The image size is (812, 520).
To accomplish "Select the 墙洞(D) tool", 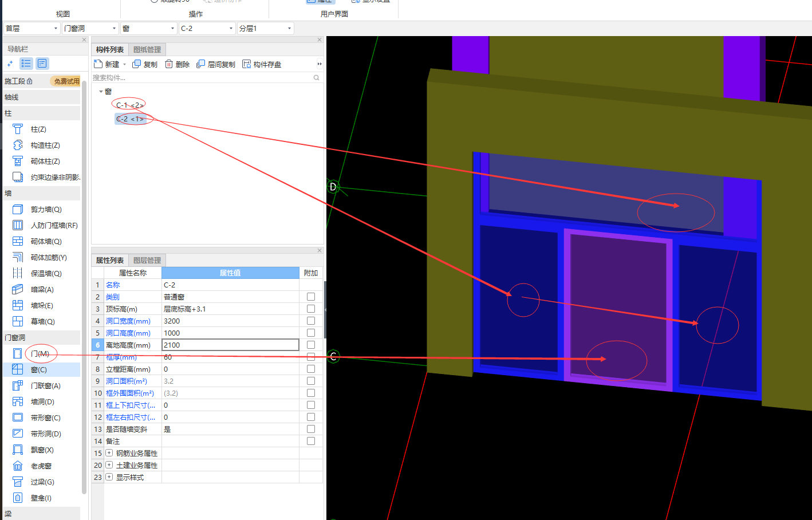I will pyautogui.click(x=42, y=402).
